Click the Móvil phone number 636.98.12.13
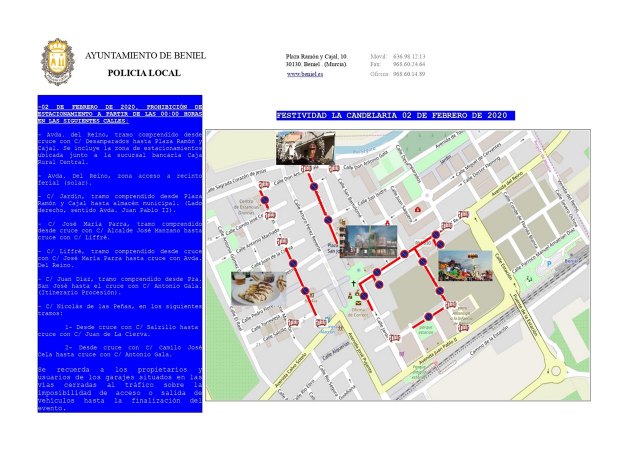Screen dimensions: 640x452 [411, 56]
